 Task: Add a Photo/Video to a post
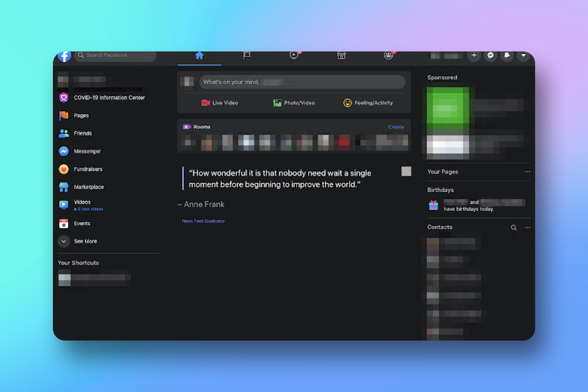pyautogui.click(x=294, y=103)
